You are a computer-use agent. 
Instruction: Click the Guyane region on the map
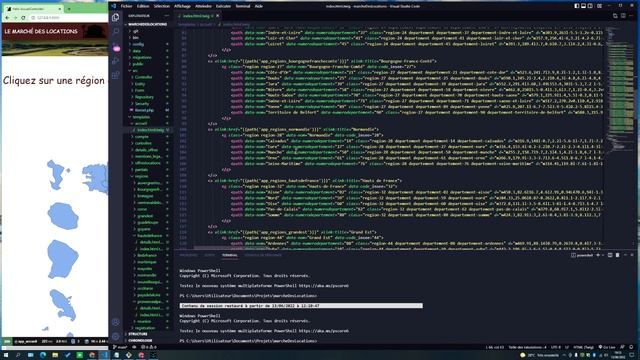point(62,258)
